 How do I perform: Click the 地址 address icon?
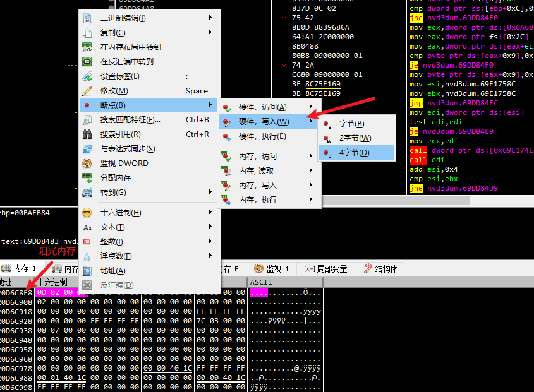(87, 271)
